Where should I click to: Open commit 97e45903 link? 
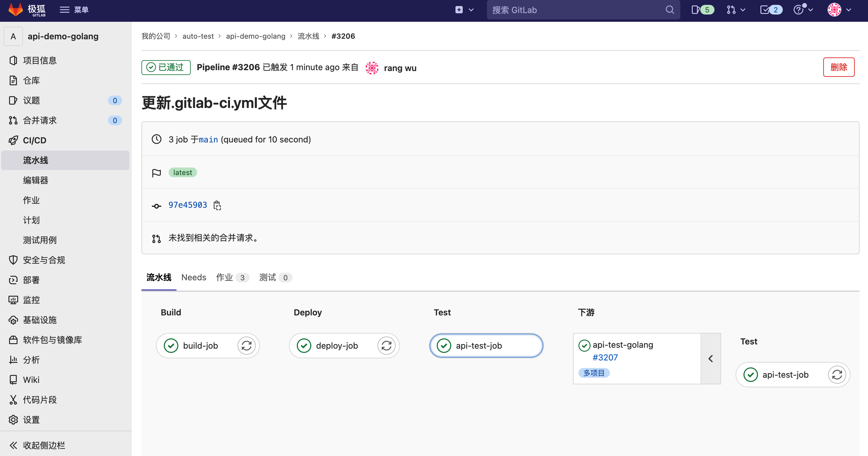tap(187, 205)
